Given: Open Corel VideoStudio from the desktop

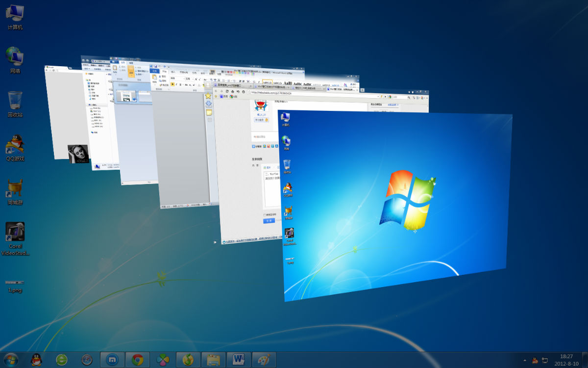Looking at the screenshot, I should pos(15,231).
